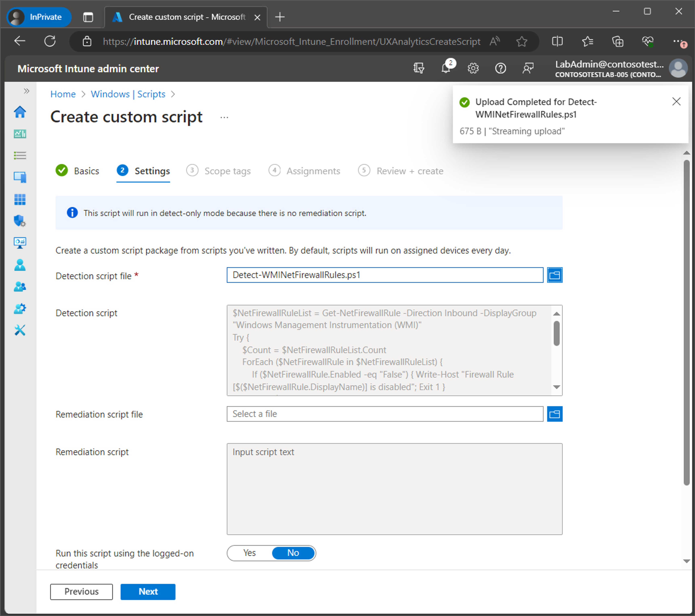Open the Home icon in left sidebar
The height and width of the screenshot is (616, 695).
[20, 112]
